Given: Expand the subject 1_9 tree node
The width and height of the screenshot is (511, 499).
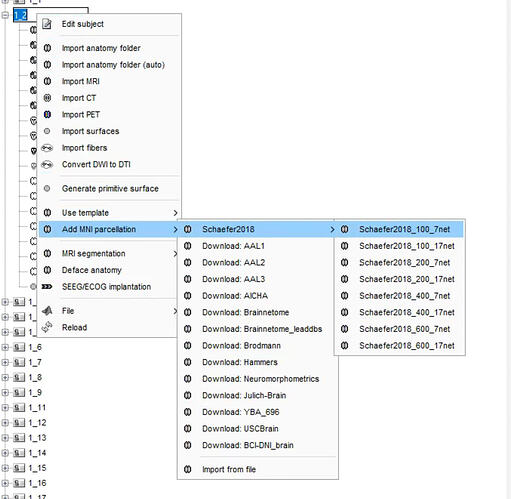Looking at the screenshot, I should 5,393.
